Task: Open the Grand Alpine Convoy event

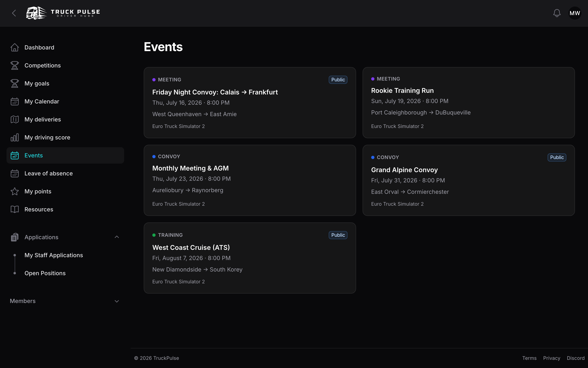Action: coord(468,180)
